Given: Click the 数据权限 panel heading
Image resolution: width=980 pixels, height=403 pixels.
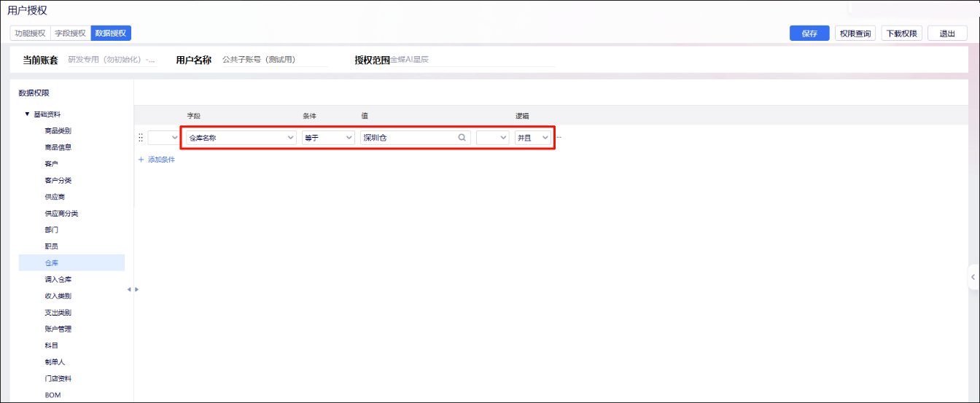Looking at the screenshot, I should pyautogui.click(x=34, y=93).
